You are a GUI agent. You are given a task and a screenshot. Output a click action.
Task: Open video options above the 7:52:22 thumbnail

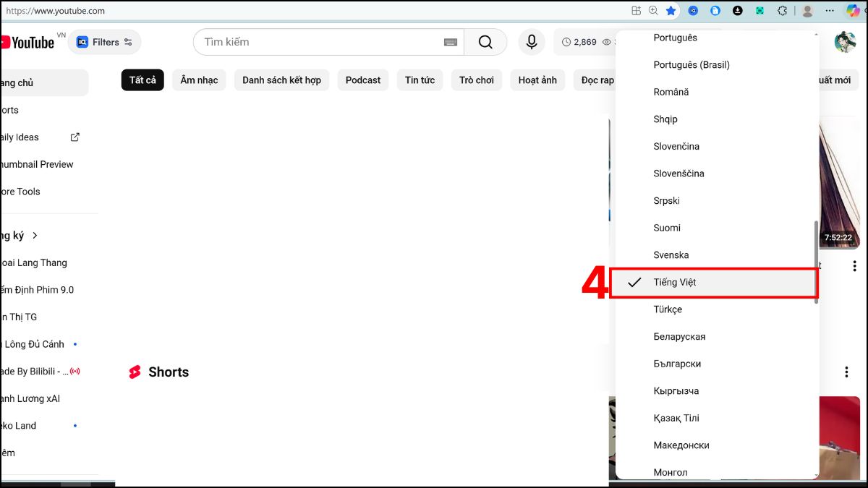pyautogui.click(x=854, y=266)
